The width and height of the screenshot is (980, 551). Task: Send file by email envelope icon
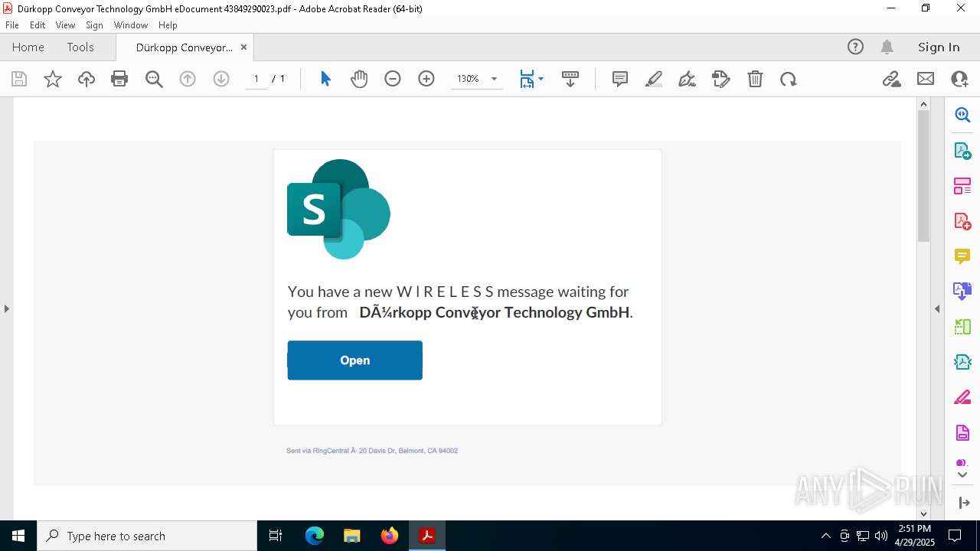(926, 79)
